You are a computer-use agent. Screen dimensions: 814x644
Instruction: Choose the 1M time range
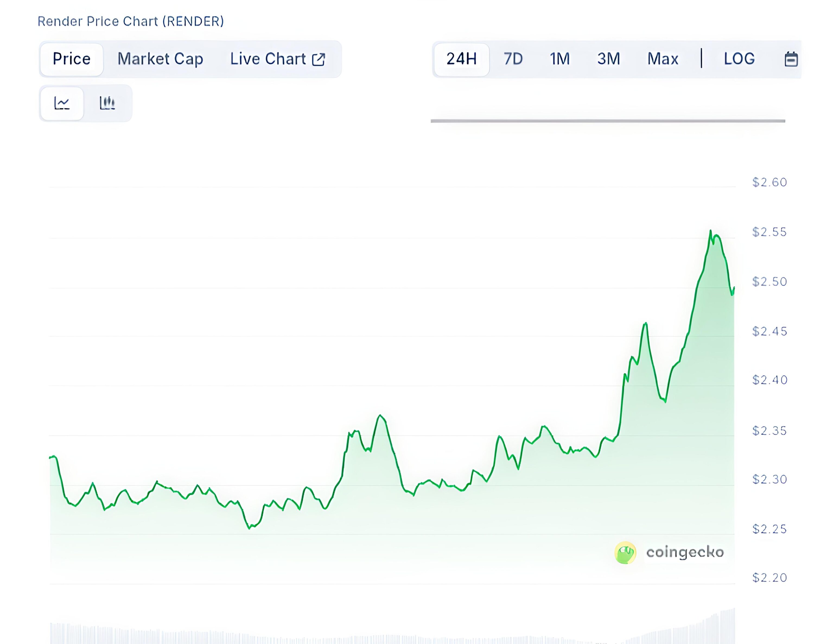tap(560, 59)
